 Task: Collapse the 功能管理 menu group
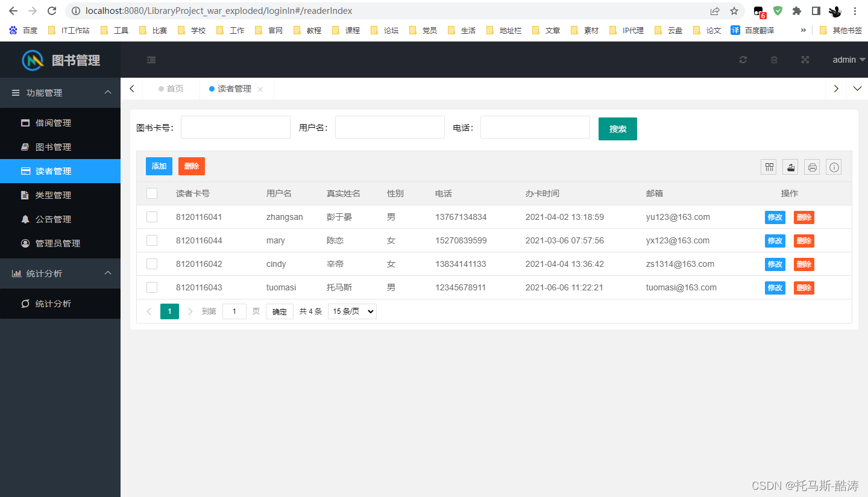click(x=60, y=93)
